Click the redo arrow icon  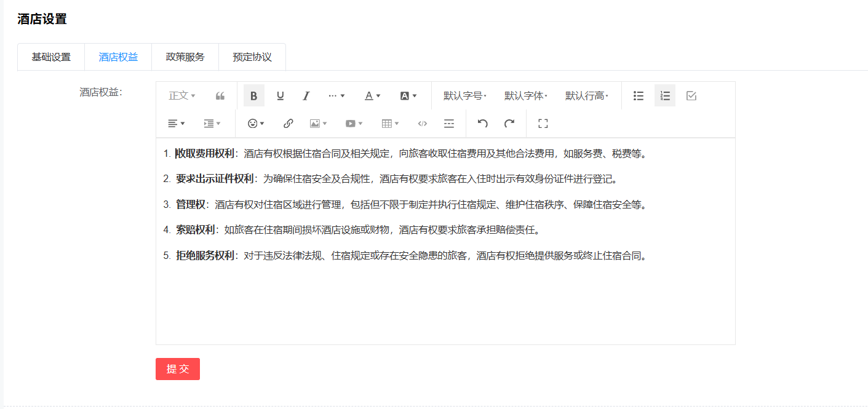pos(509,124)
